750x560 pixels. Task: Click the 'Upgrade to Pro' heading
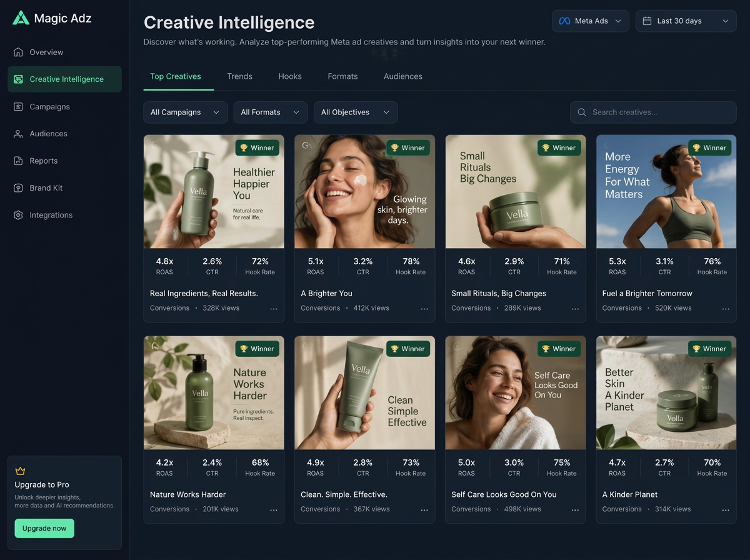[x=42, y=484]
